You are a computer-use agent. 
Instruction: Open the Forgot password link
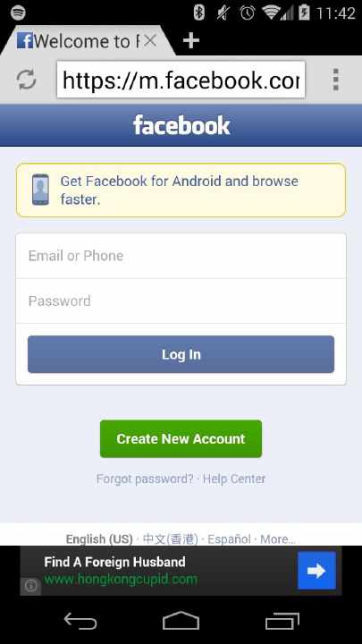pos(145,479)
